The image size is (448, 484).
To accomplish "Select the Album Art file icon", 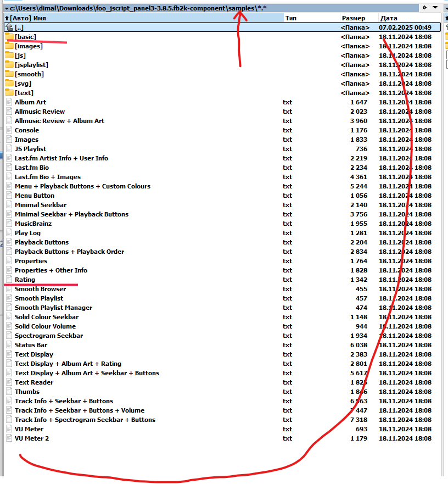I will [9, 102].
